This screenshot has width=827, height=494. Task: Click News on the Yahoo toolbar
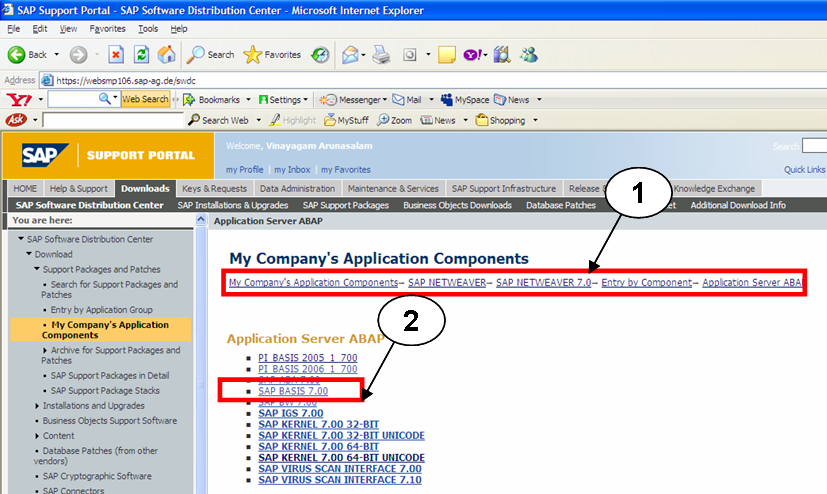[512, 99]
